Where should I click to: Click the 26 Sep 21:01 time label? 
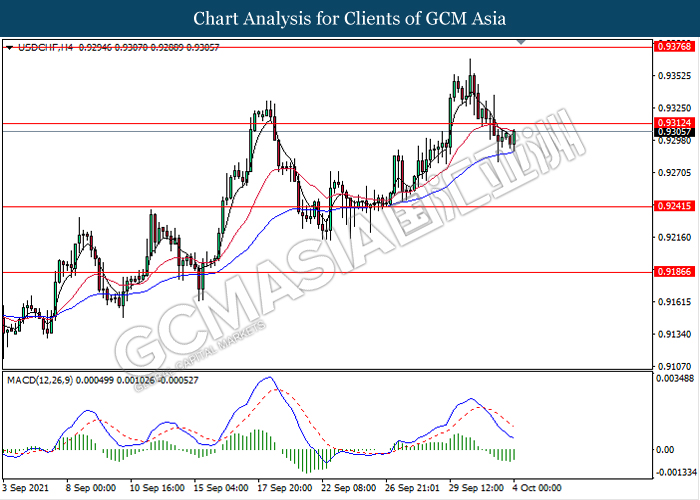pyautogui.click(x=412, y=488)
